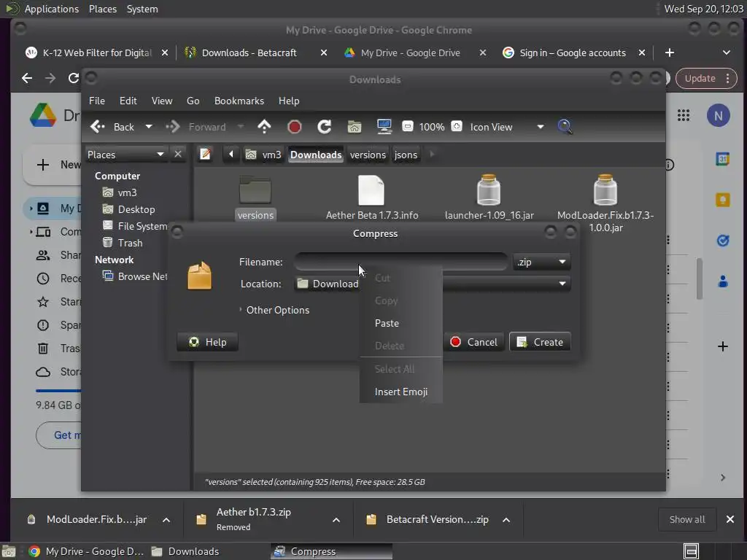Select the jsons path bar button
Screen dimensions: 747x560
(406, 155)
